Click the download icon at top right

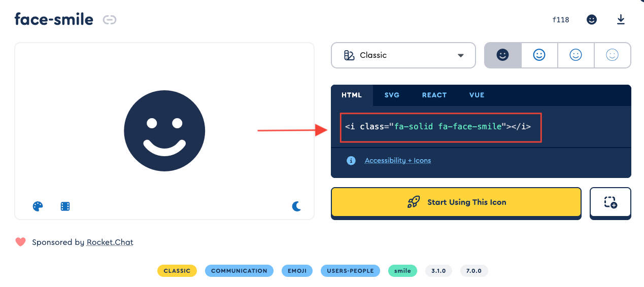click(621, 20)
